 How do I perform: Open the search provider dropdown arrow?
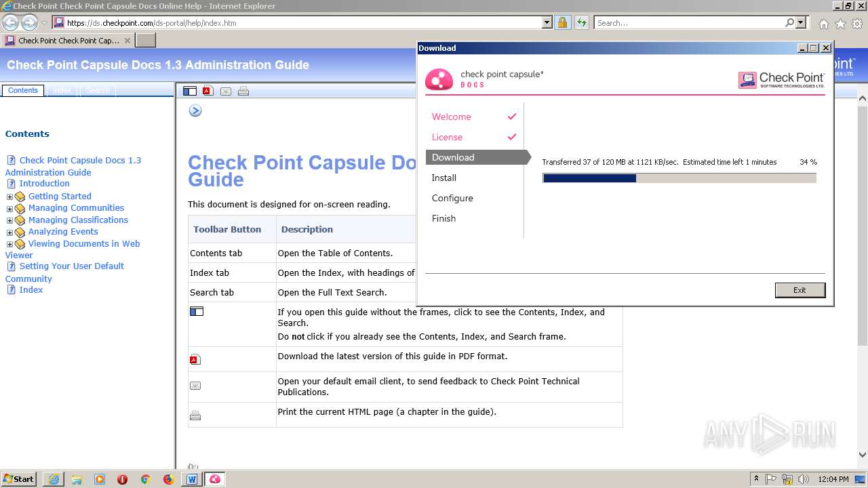(x=801, y=22)
